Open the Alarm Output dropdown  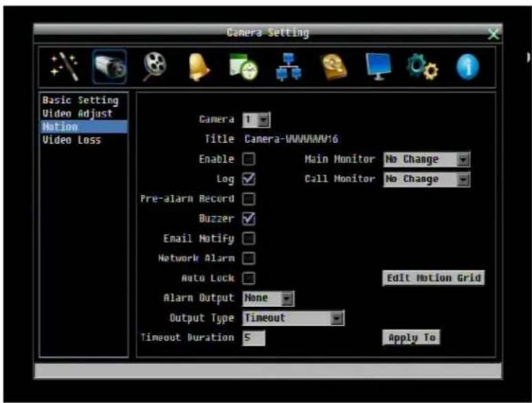268,298
